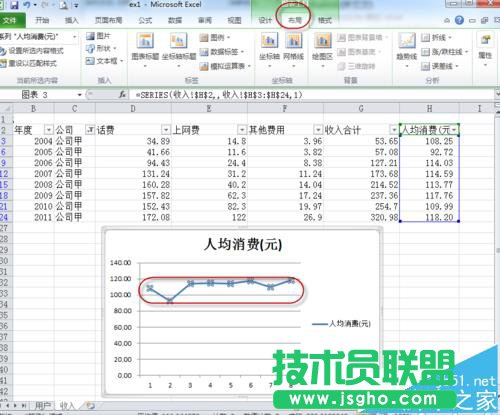The image size is (500, 415).
Task: Open the Lines (折线) analysis options
Action: pyautogui.click(x=436, y=37)
